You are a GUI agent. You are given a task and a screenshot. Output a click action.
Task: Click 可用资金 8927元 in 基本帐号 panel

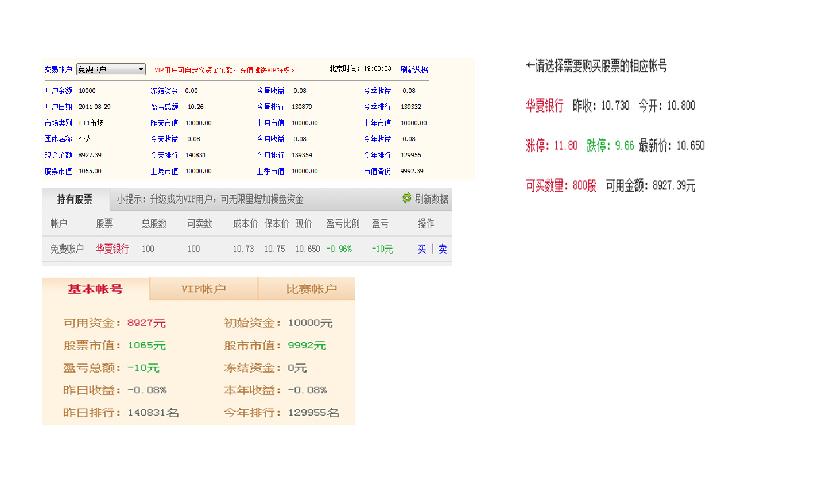coord(115,323)
